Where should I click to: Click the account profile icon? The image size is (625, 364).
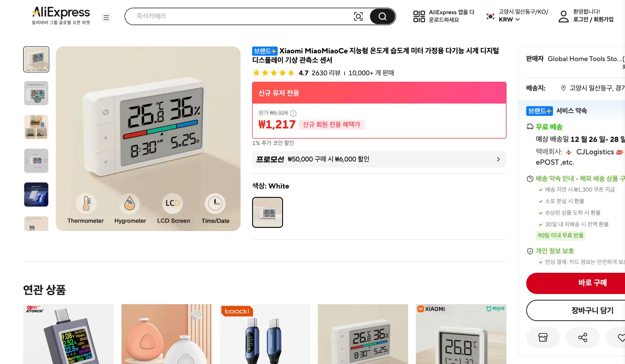563,17
